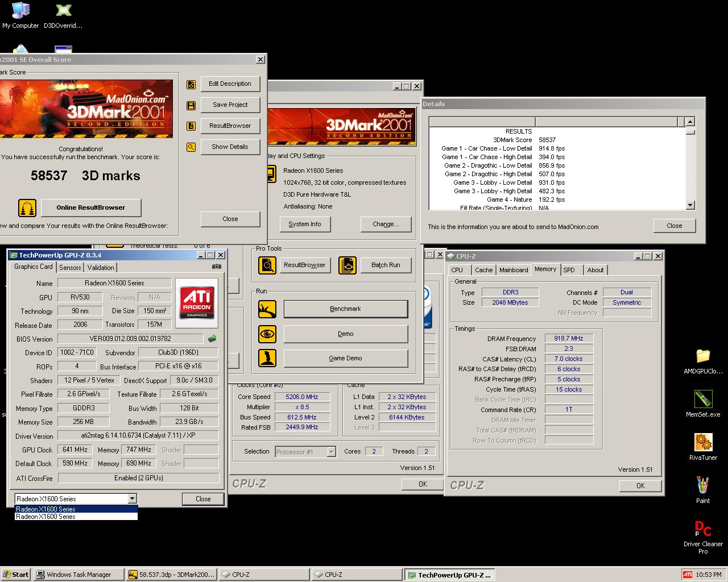The image size is (728, 582).
Task: Open MemSet.exe desktop icon
Action: (x=703, y=404)
